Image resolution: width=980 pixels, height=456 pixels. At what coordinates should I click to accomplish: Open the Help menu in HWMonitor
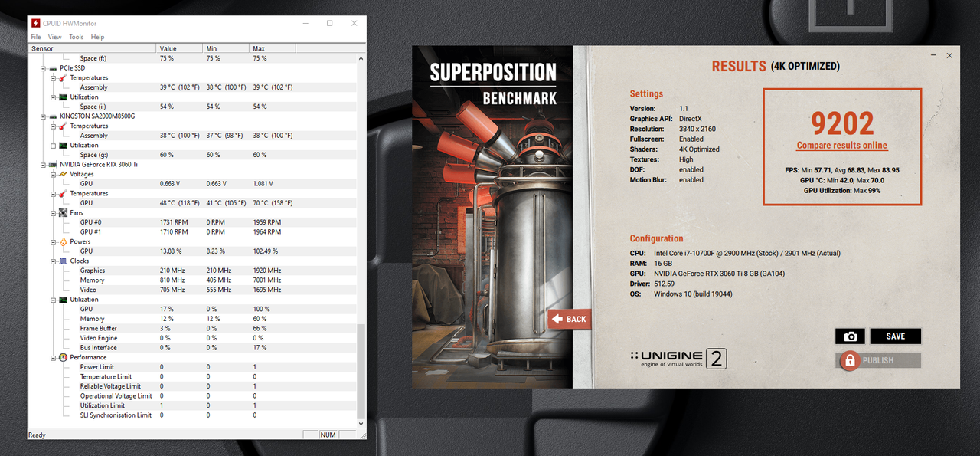pyautogui.click(x=97, y=37)
